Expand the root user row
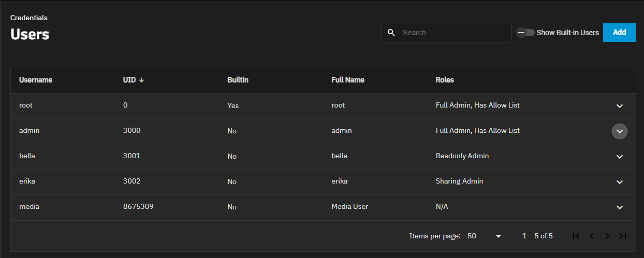 point(619,106)
